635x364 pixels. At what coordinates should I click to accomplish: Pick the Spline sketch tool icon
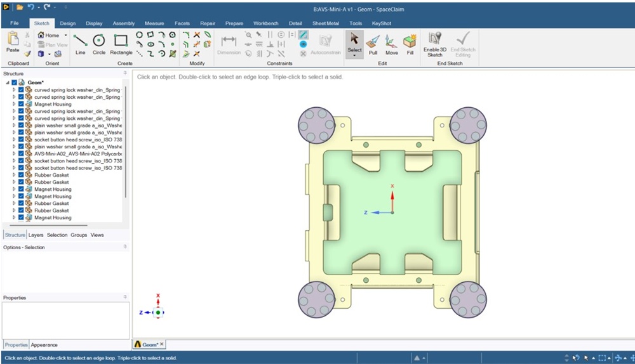coord(150,53)
